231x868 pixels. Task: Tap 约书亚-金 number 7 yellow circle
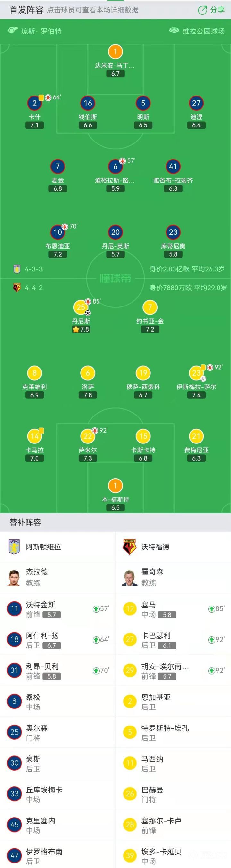[x=150, y=307]
